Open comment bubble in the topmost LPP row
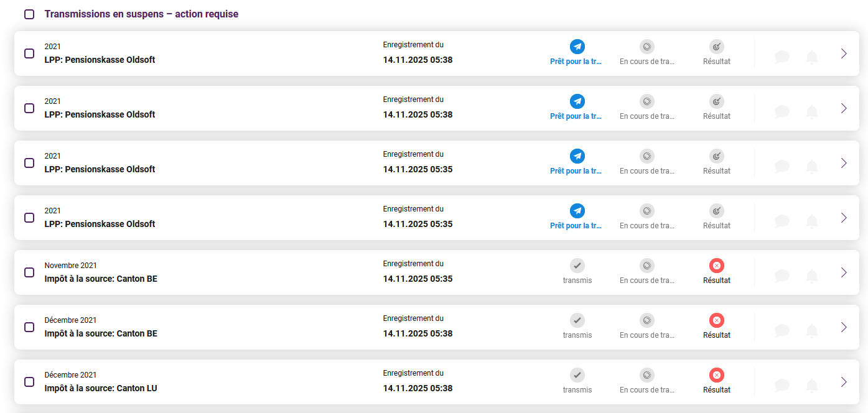 (x=782, y=57)
